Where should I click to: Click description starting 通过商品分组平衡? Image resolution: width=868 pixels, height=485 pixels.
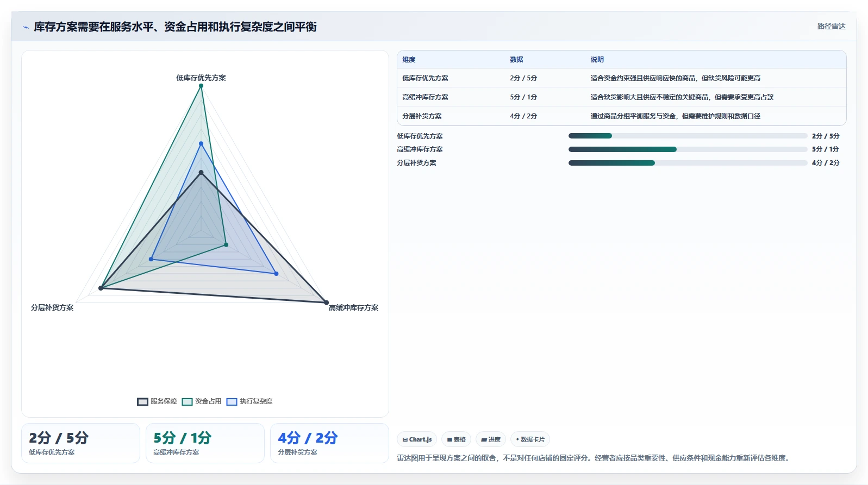point(676,116)
